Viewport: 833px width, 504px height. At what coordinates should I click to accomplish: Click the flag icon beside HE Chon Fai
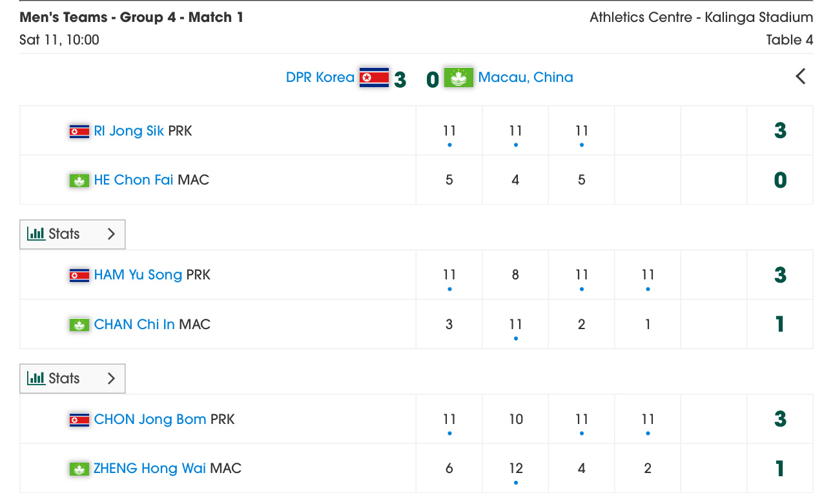pyautogui.click(x=79, y=181)
